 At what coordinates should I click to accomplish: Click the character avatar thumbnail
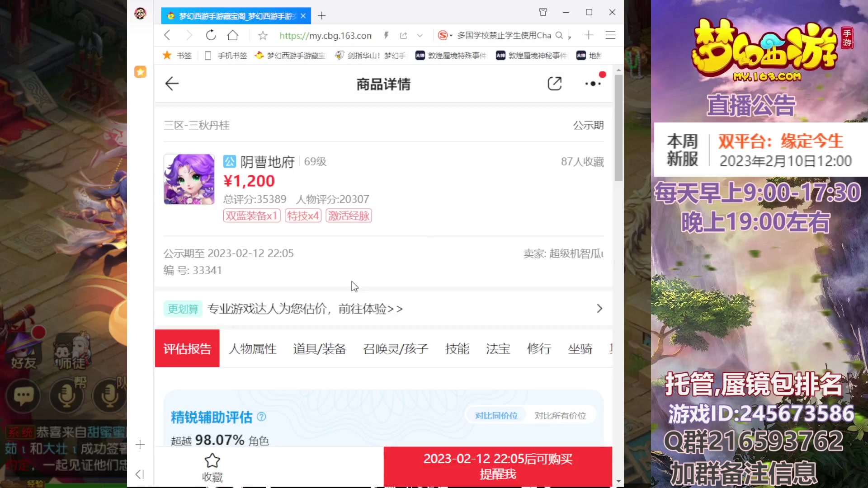click(x=189, y=179)
